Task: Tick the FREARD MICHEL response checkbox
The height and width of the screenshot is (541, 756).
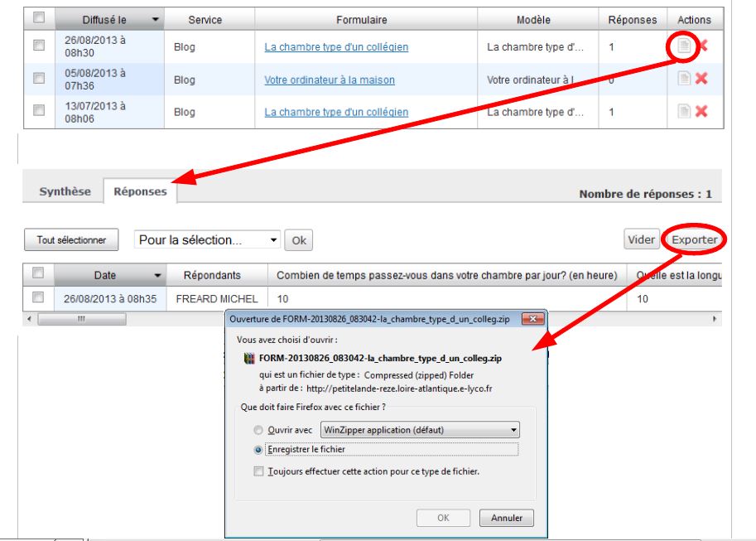Action: click(x=37, y=297)
